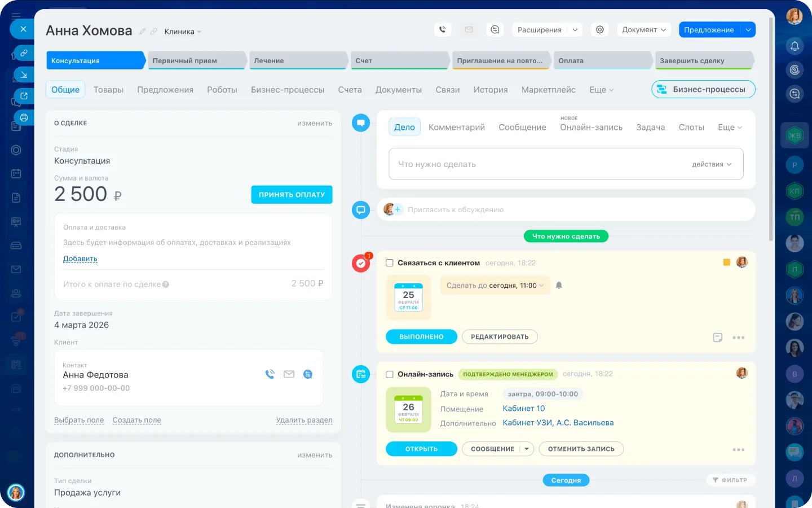Screen dimensions: 812x508
Task: Select the Онлайн-запись timeline tab
Action: point(592,128)
